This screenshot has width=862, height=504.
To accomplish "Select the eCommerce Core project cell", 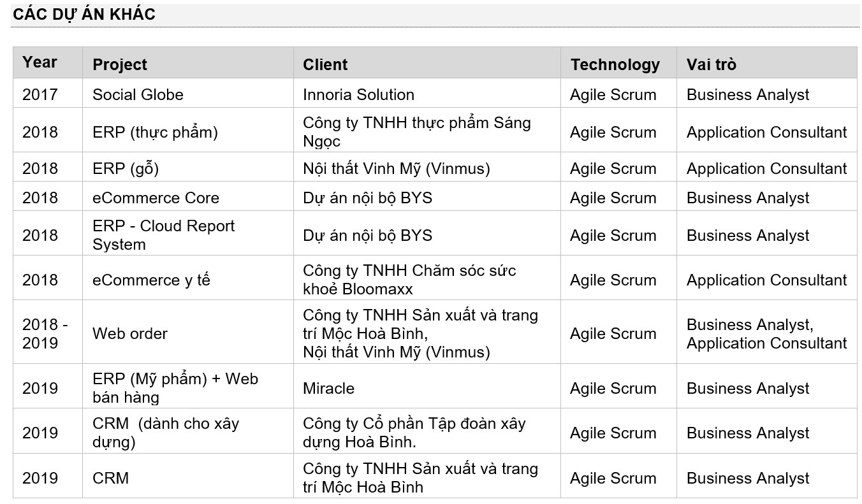I will point(188,197).
